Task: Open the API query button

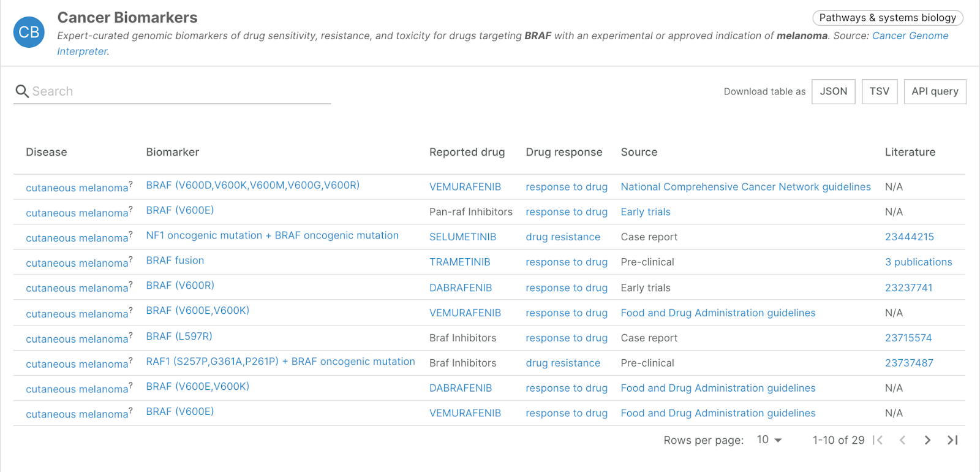Action: pos(935,91)
